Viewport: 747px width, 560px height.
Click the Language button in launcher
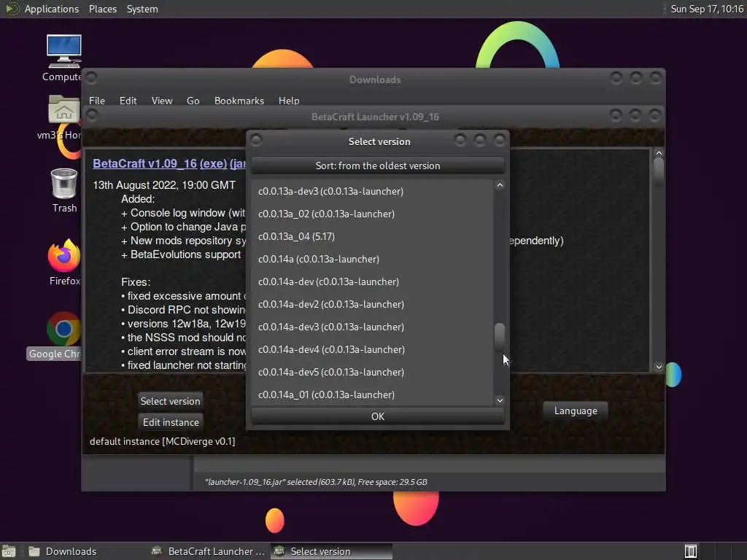(x=576, y=411)
